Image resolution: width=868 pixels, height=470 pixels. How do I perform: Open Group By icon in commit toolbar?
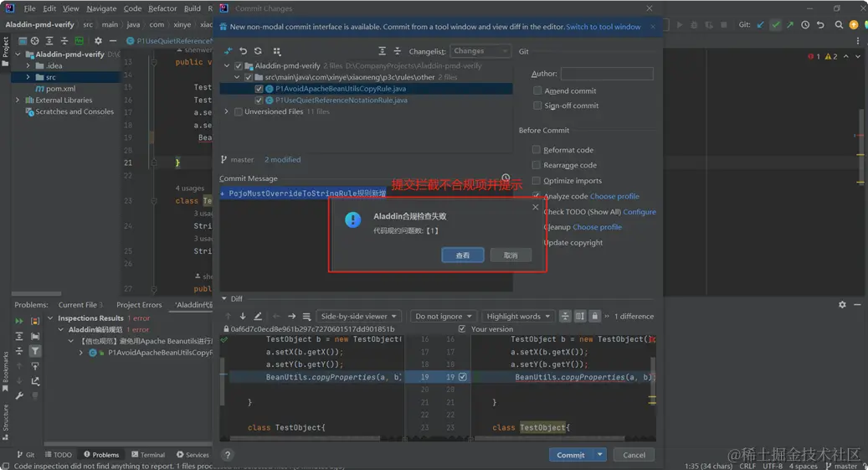point(277,51)
